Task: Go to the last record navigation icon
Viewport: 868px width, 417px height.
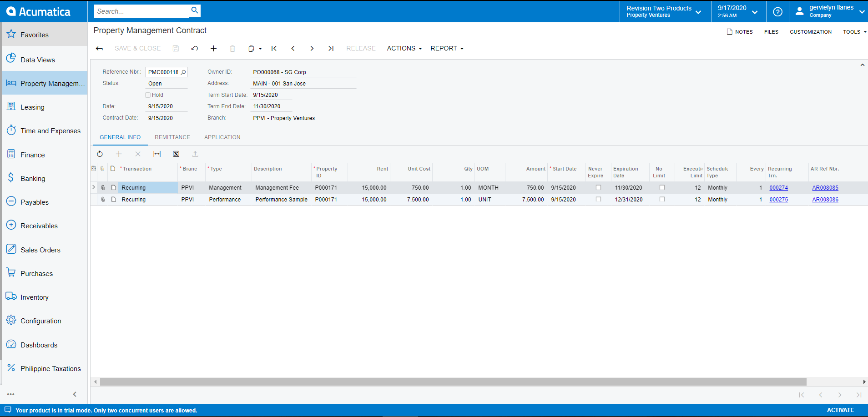Action: pyautogui.click(x=331, y=49)
